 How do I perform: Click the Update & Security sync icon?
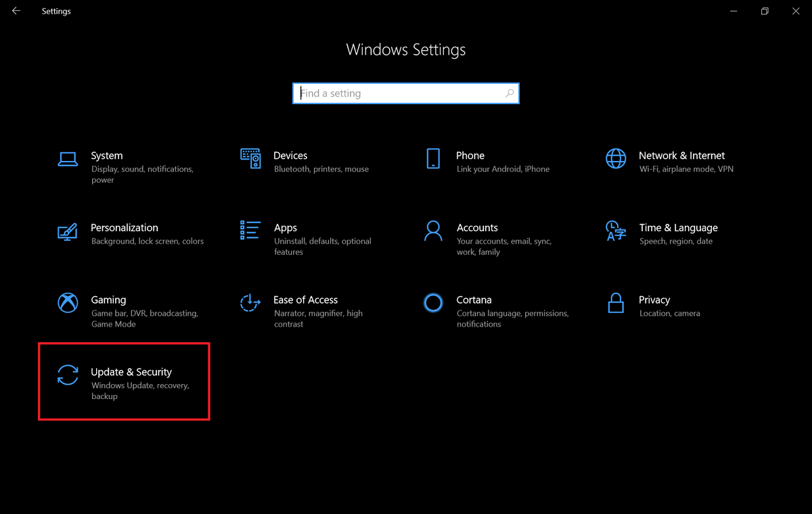(x=68, y=375)
